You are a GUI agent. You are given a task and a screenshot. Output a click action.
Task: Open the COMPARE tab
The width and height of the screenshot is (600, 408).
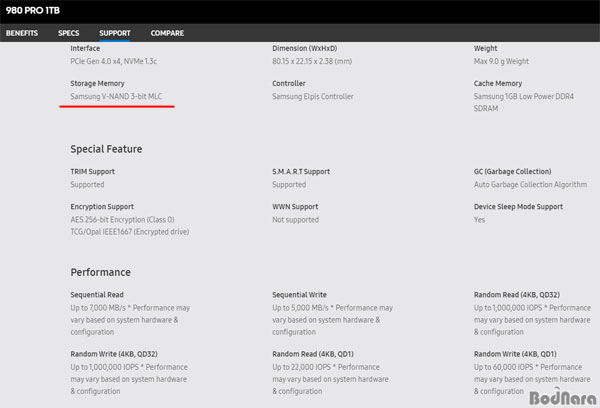[x=167, y=33]
